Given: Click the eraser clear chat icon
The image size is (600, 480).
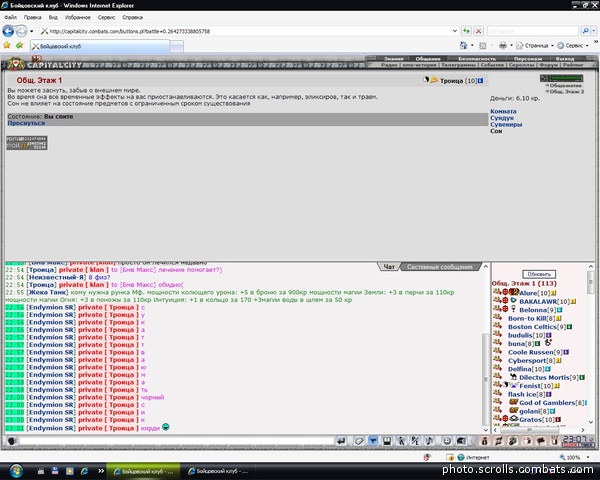Looking at the screenshot, I should tap(359, 441).
